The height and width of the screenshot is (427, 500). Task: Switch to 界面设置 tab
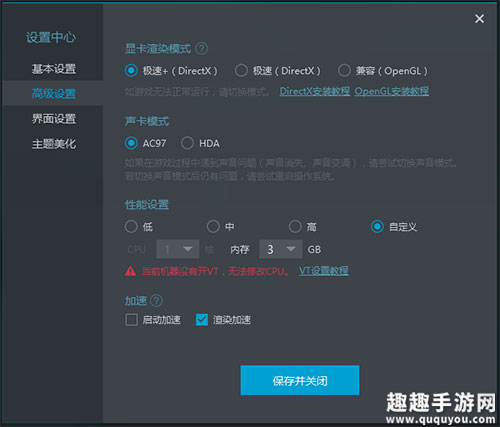(x=54, y=119)
